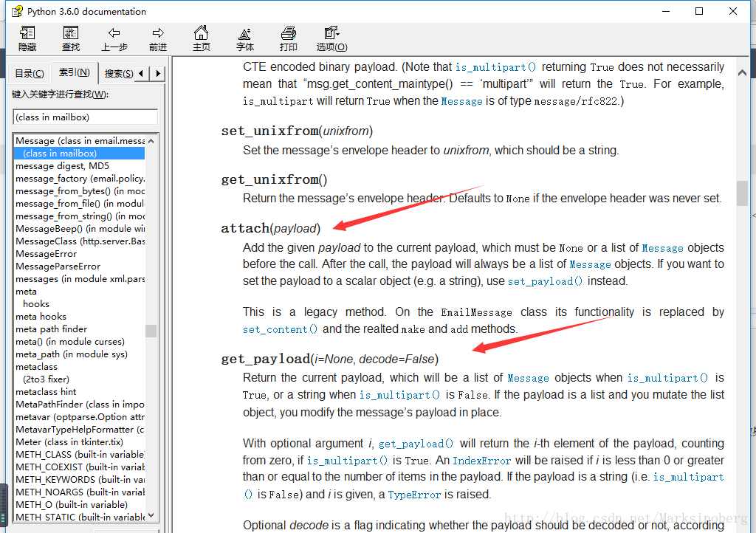
Task: Open the set_content() link
Action: (280, 330)
